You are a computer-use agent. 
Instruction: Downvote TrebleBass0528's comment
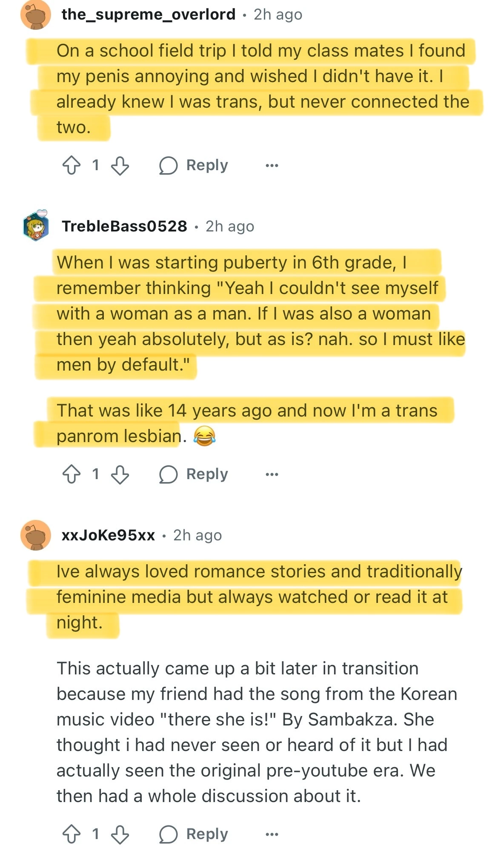[x=120, y=474]
